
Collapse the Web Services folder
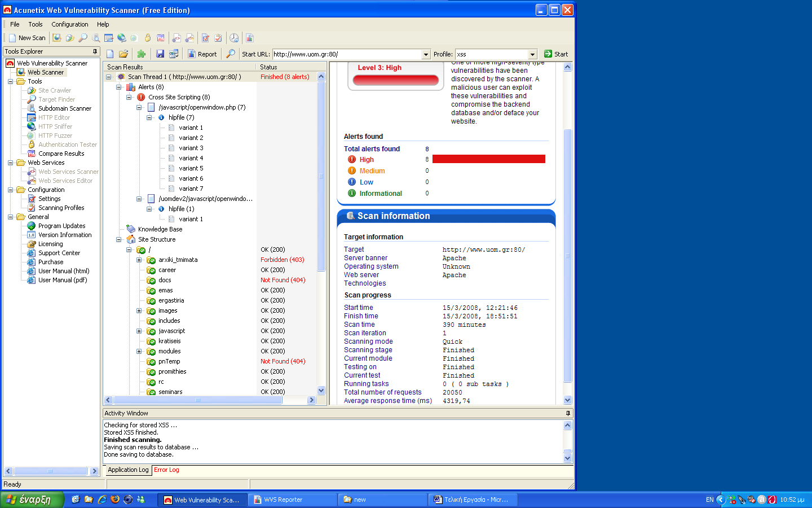(x=10, y=163)
